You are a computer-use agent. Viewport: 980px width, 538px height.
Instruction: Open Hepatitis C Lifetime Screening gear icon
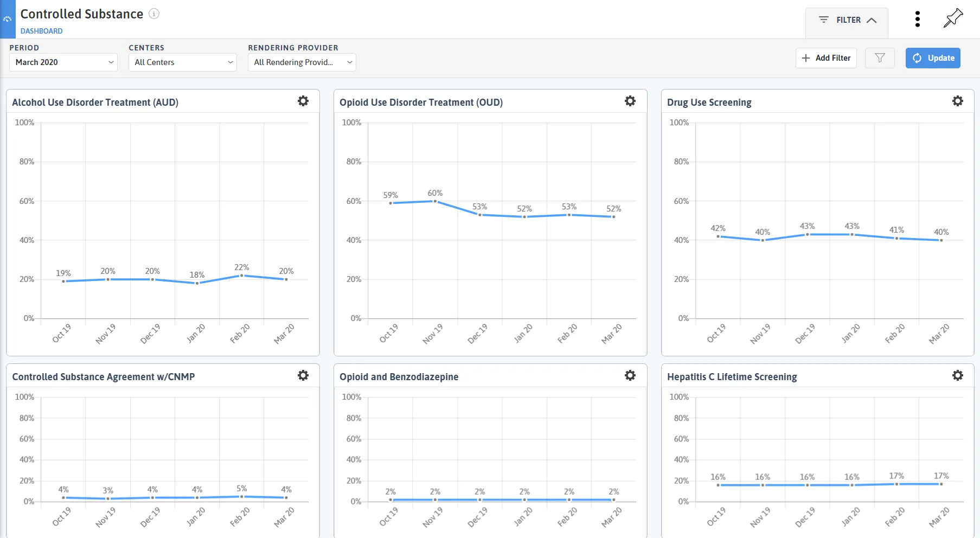pyautogui.click(x=958, y=375)
